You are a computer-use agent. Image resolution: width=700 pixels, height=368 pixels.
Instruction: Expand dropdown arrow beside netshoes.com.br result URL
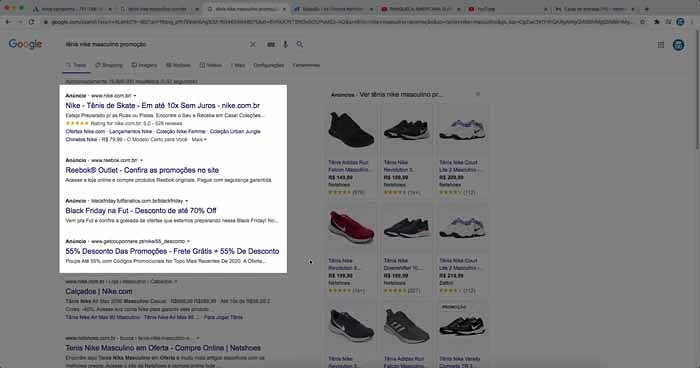pos(198,338)
